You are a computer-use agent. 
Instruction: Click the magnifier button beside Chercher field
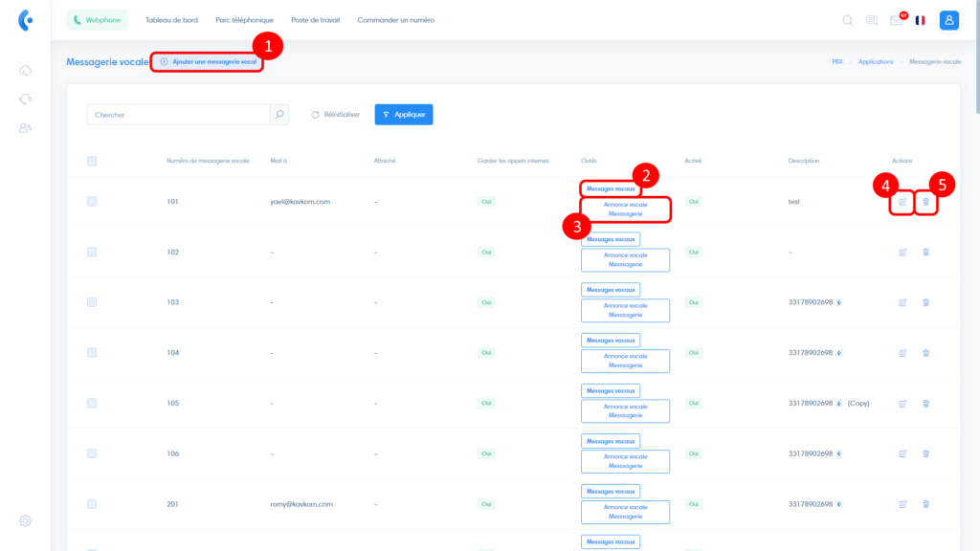pos(279,115)
